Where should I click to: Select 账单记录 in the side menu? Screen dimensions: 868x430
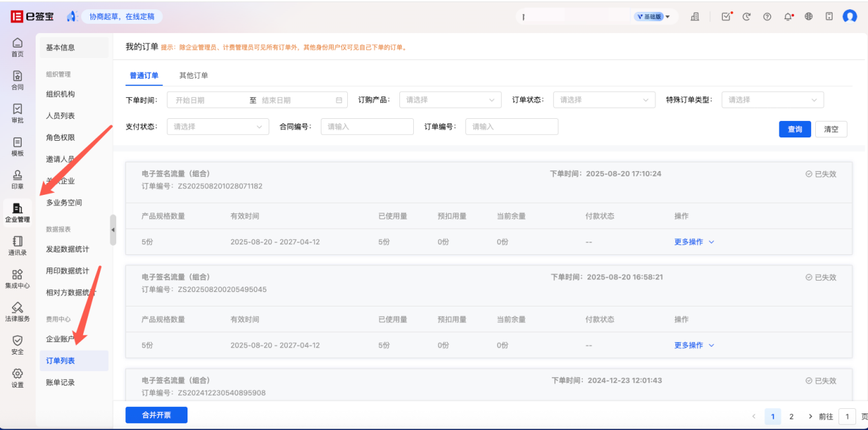pos(61,382)
